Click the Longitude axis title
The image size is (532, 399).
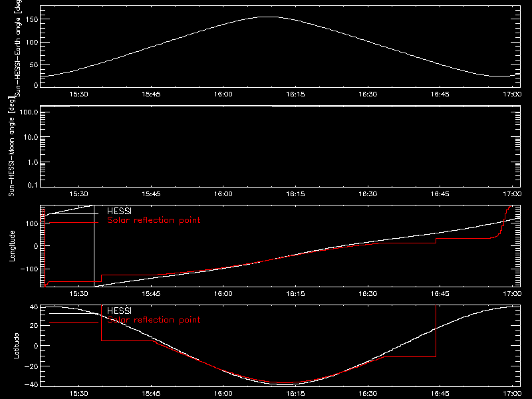click(x=12, y=246)
